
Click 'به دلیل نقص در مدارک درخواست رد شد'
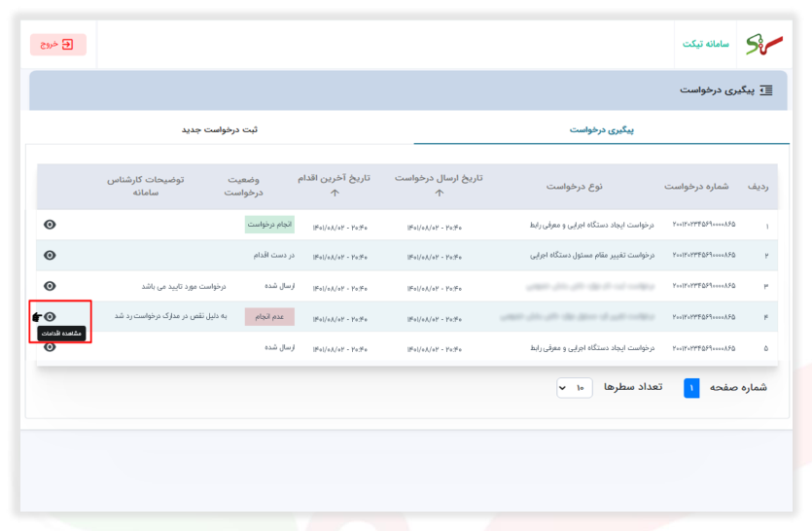(171, 316)
